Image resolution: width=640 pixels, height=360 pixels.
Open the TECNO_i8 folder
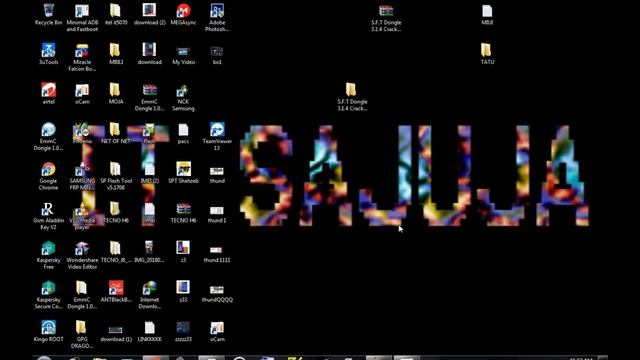click(116, 248)
